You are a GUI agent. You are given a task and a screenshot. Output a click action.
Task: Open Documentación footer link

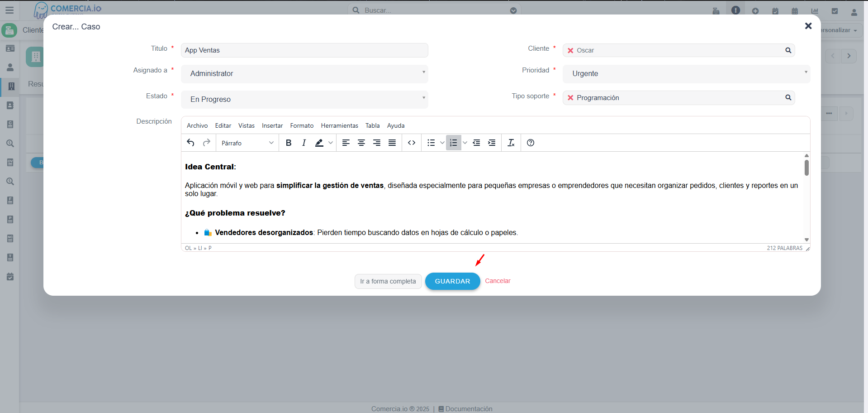pos(465,408)
